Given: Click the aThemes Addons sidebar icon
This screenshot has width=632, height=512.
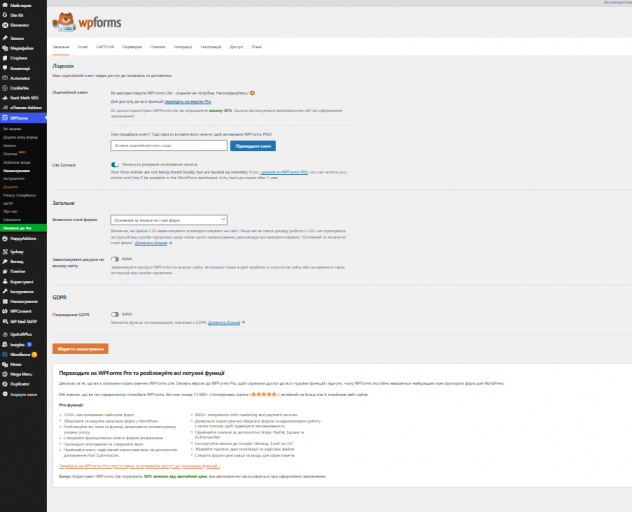Looking at the screenshot, I should pyautogui.click(x=5, y=108).
